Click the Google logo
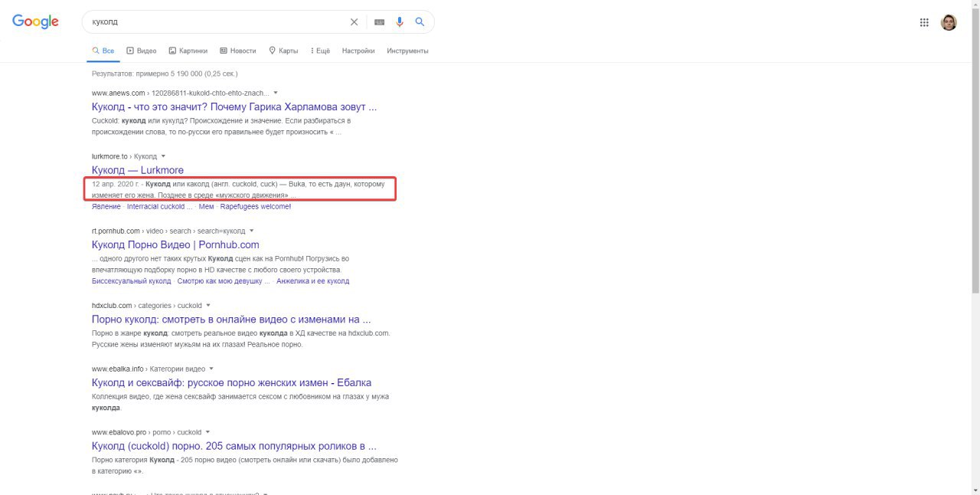Image resolution: width=980 pixels, height=495 pixels. [x=35, y=22]
